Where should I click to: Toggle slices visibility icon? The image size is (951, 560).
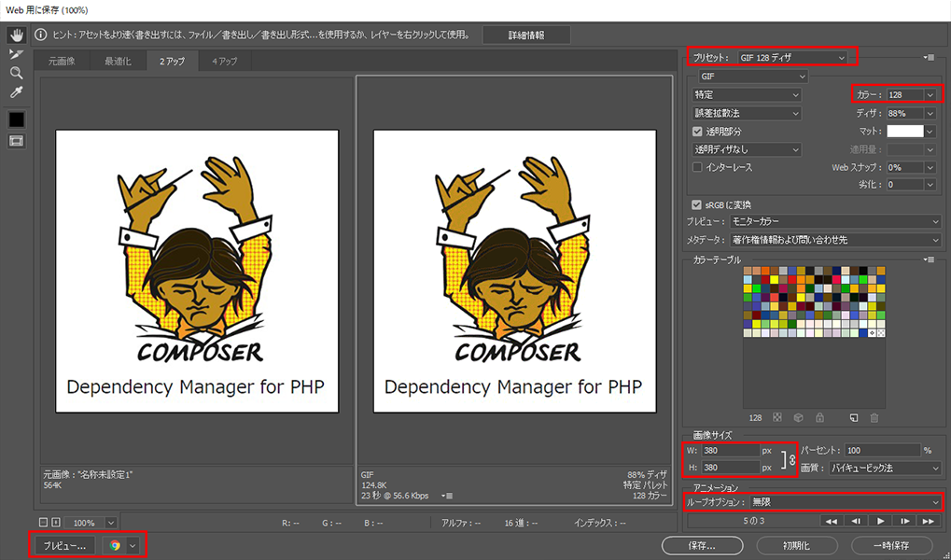click(17, 141)
